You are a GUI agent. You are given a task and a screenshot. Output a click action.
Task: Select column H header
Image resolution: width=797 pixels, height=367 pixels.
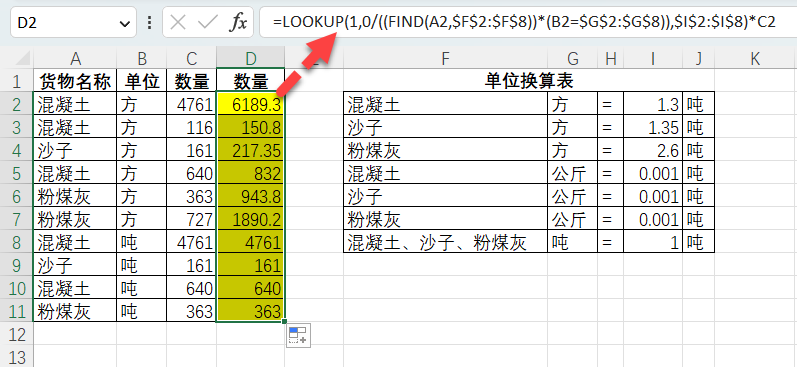(611, 59)
